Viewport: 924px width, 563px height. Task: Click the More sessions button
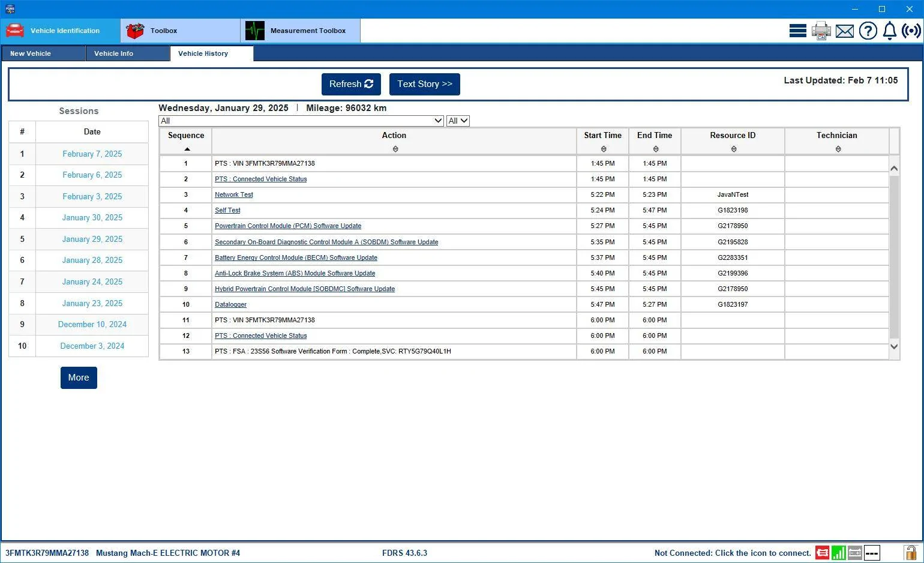click(79, 378)
